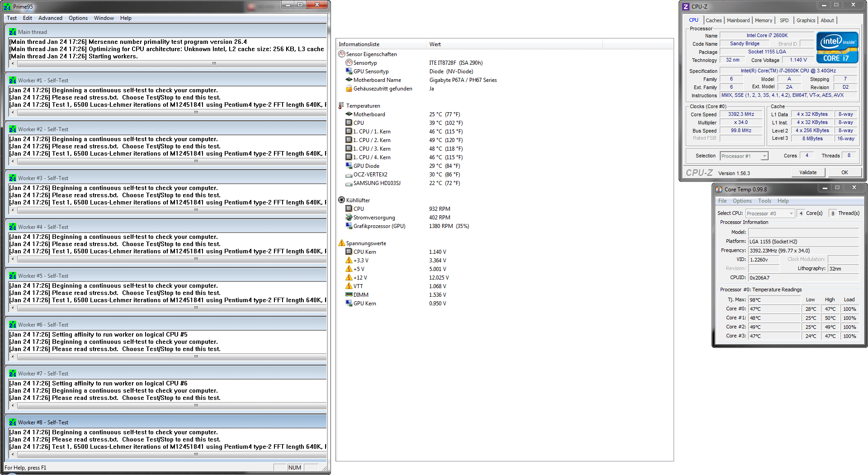This screenshot has height=475, width=868.
Task: Click the CPU-Z title bar icon
Action: click(x=686, y=6)
